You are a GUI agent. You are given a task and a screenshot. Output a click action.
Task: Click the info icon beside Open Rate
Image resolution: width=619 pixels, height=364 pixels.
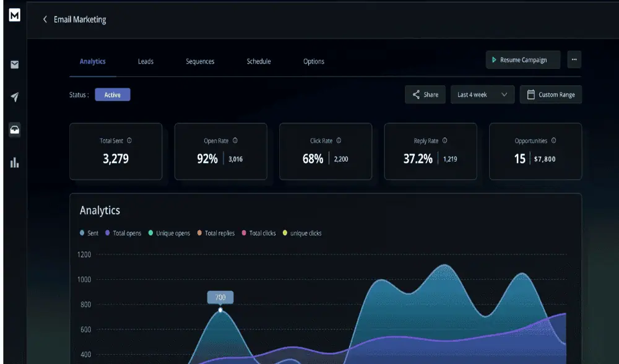(x=235, y=141)
